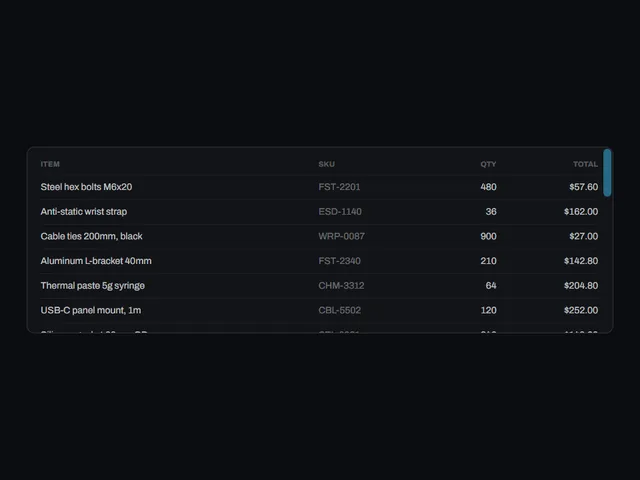Click the QTY column header
The image size is (640, 480).
point(488,164)
